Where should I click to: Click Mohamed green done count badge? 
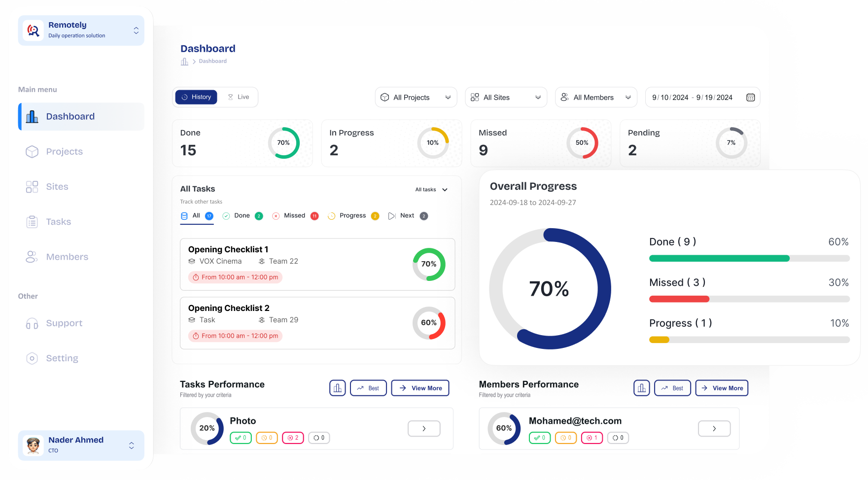click(x=540, y=438)
